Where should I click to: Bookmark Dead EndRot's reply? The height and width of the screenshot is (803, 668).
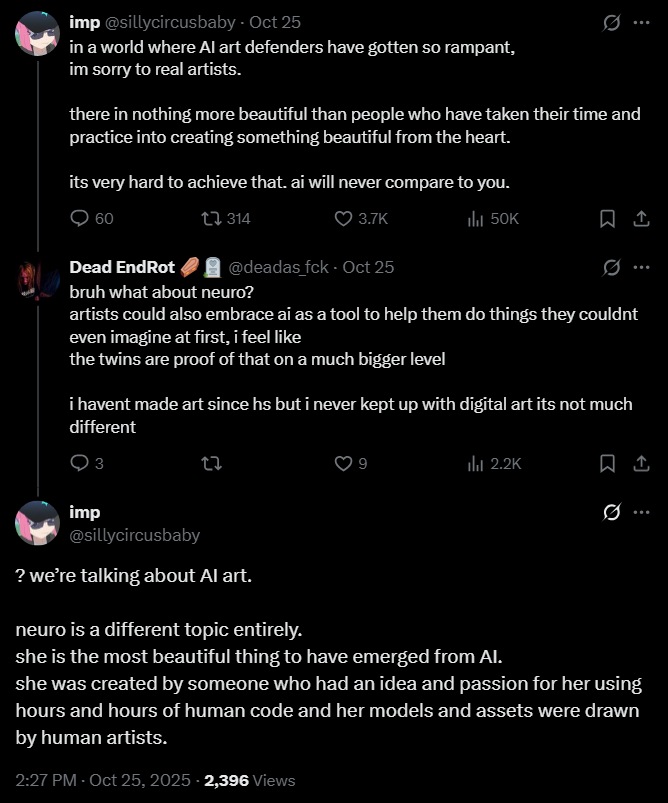[607, 463]
